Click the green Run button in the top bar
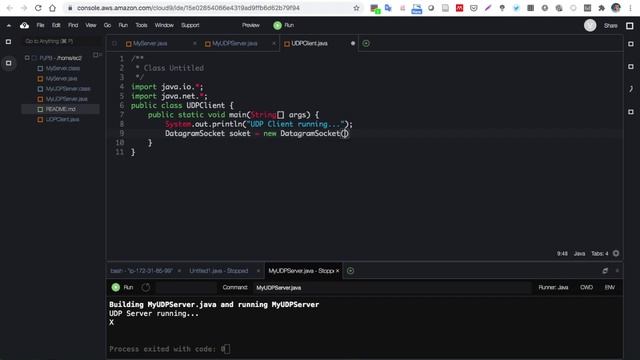This screenshot has width=640, height=360. click(x=284, y=25)
